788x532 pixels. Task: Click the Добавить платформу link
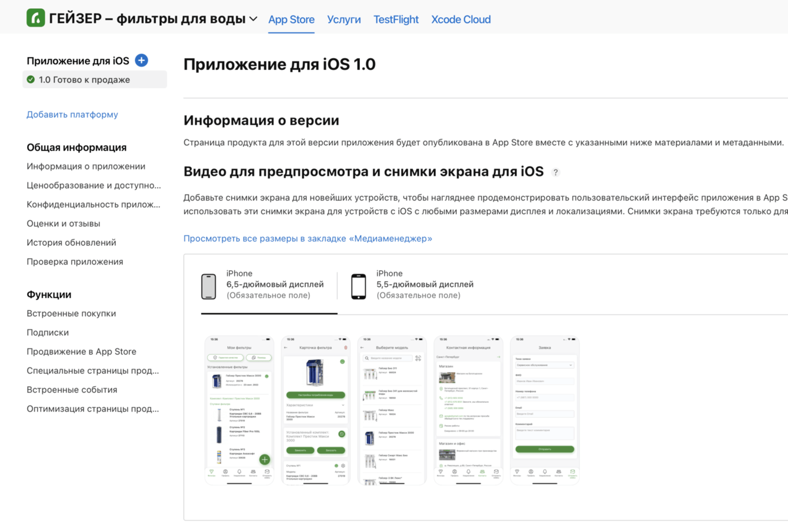coord(72,115)
